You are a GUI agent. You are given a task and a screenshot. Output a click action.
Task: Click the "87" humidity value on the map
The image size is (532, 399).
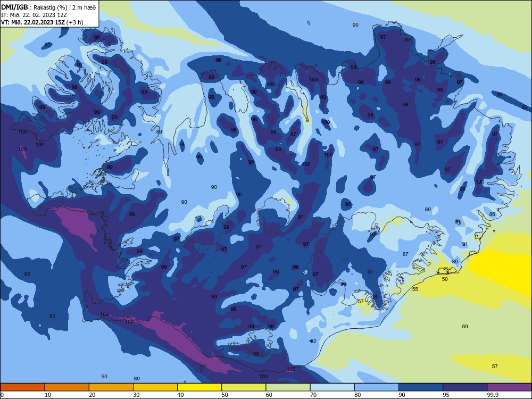(x=405, y=254)
